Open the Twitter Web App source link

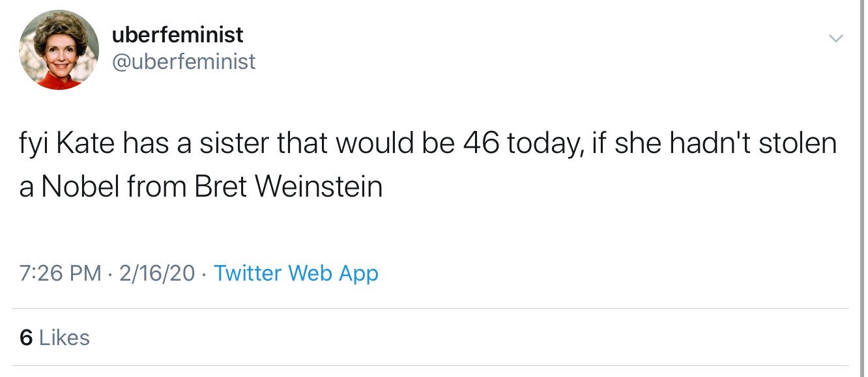296,273
